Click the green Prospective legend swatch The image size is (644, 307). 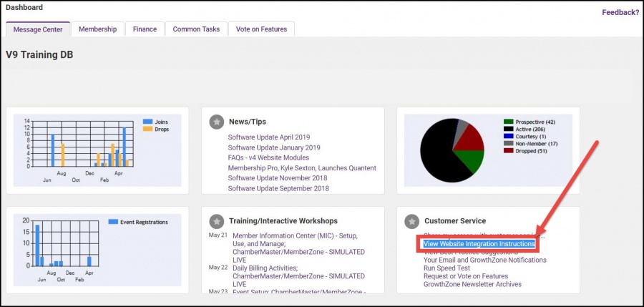508,122
